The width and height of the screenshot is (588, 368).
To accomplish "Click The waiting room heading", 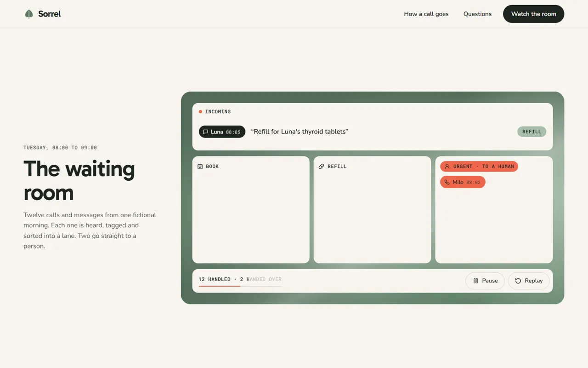I will click(x=79, y=180).
